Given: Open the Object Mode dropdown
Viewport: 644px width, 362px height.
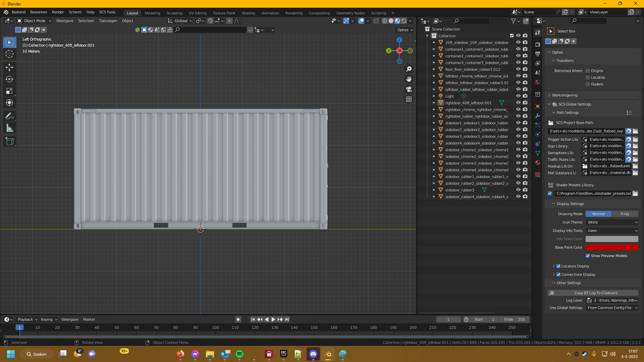Looking at the screenshot, I should [35, 21].
